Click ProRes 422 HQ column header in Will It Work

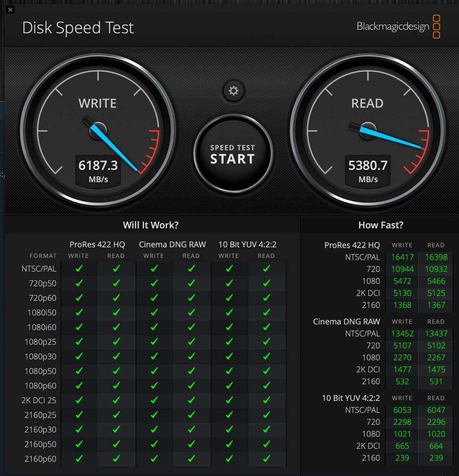coord(97,244)
